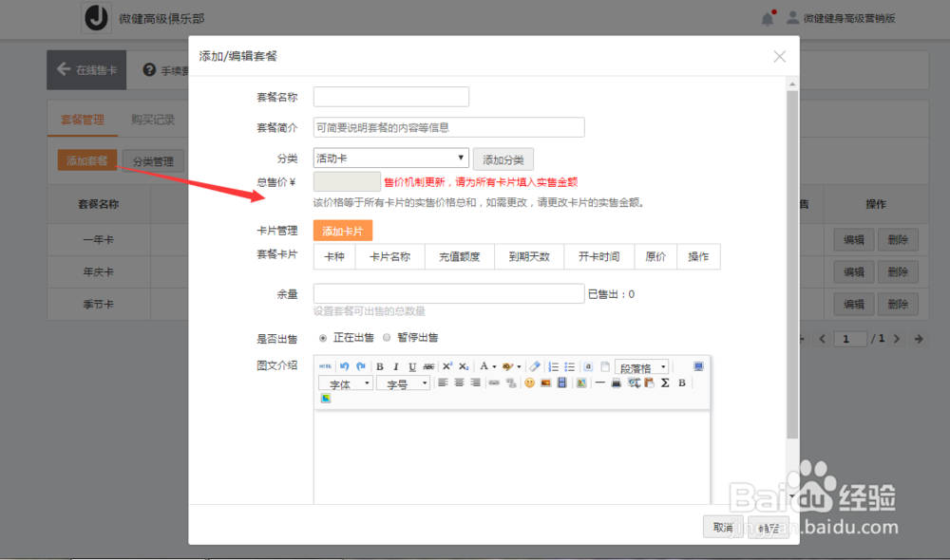Switch to 套餐管理 tab
This screenshot has height=560, width=950.
point(83,120)
